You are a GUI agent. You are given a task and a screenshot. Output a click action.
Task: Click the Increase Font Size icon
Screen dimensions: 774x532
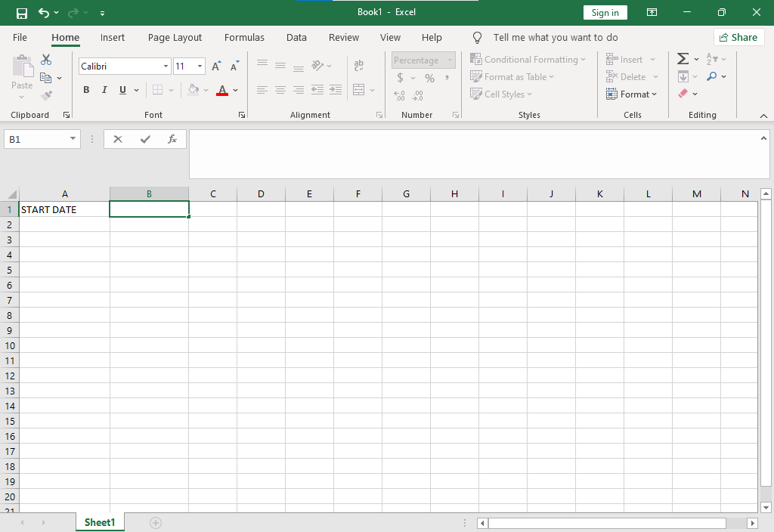click(x=217, y=66)
